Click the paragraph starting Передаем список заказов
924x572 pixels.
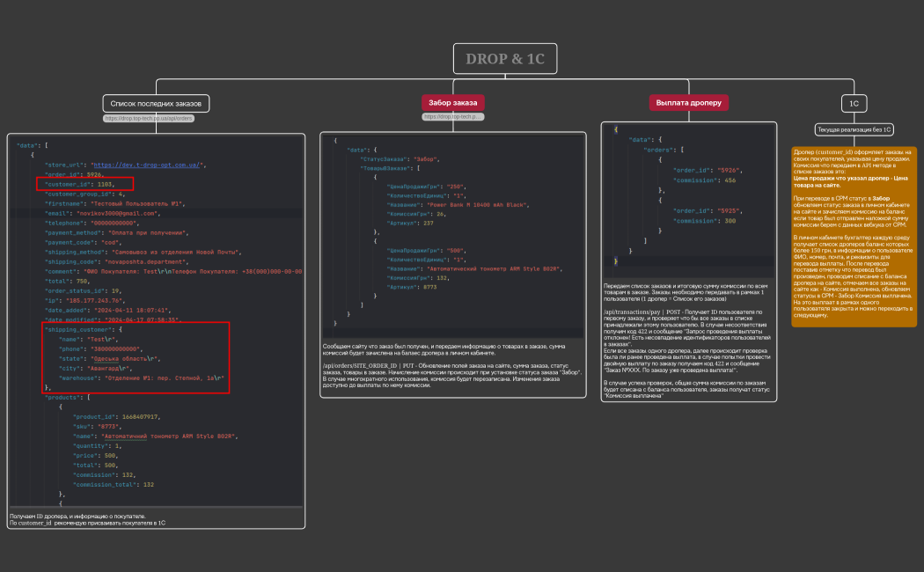point(688,293)
